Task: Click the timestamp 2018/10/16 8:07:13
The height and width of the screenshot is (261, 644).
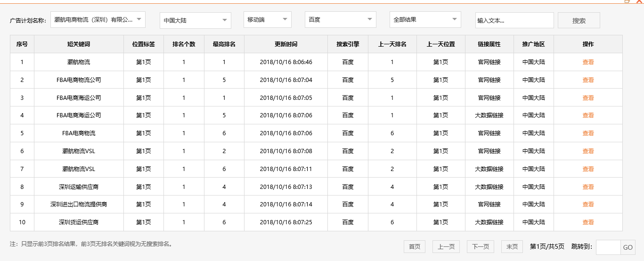Action: [286, 187]
